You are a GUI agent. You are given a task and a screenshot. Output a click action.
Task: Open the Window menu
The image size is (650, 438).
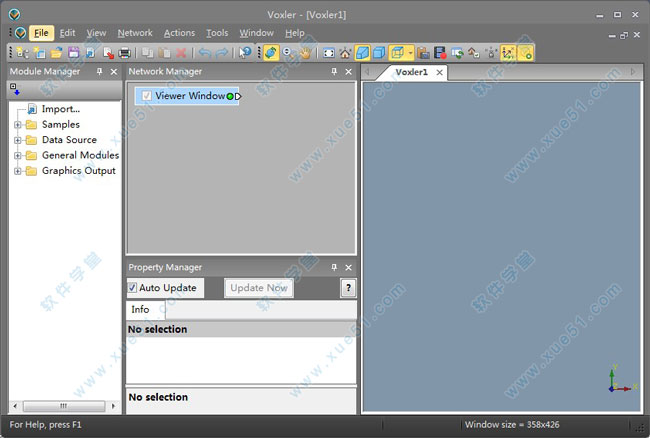tap(256, 33)
